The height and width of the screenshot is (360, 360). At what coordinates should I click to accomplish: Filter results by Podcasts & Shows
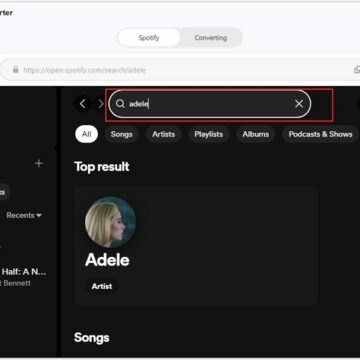pos(320,134)
